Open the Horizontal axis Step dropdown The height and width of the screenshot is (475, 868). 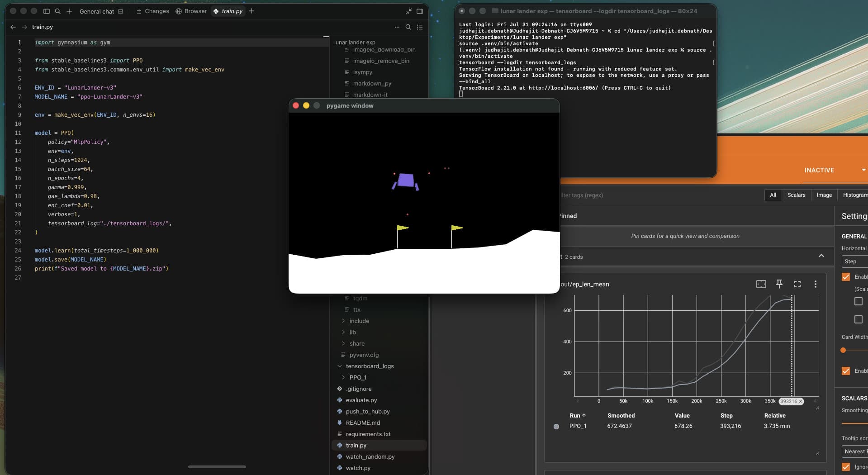854,261
